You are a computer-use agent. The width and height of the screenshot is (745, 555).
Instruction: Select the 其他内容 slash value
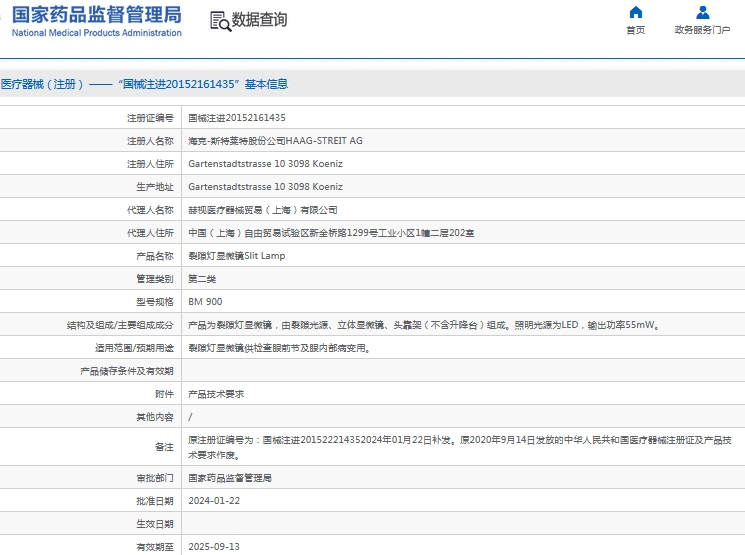tap(190, 417)
